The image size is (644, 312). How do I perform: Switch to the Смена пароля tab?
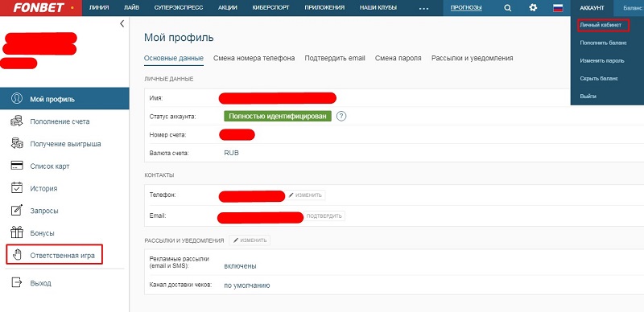coord(398,58)
